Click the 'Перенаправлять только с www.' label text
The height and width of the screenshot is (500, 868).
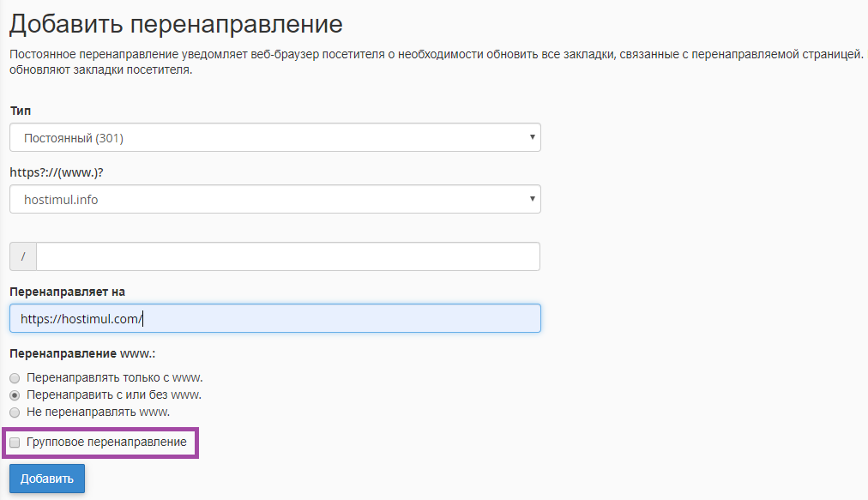(114, 377)
